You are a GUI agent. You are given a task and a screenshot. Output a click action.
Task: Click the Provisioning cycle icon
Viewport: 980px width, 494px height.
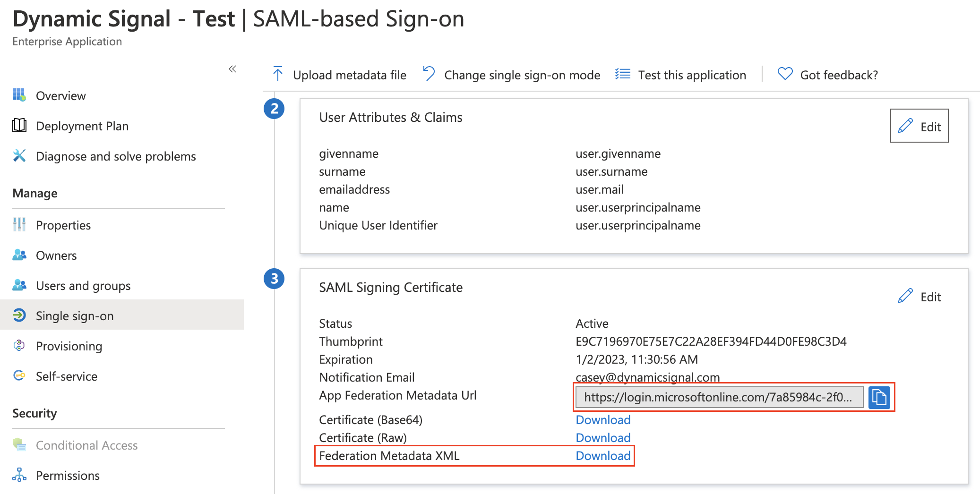tap(19, 346)
